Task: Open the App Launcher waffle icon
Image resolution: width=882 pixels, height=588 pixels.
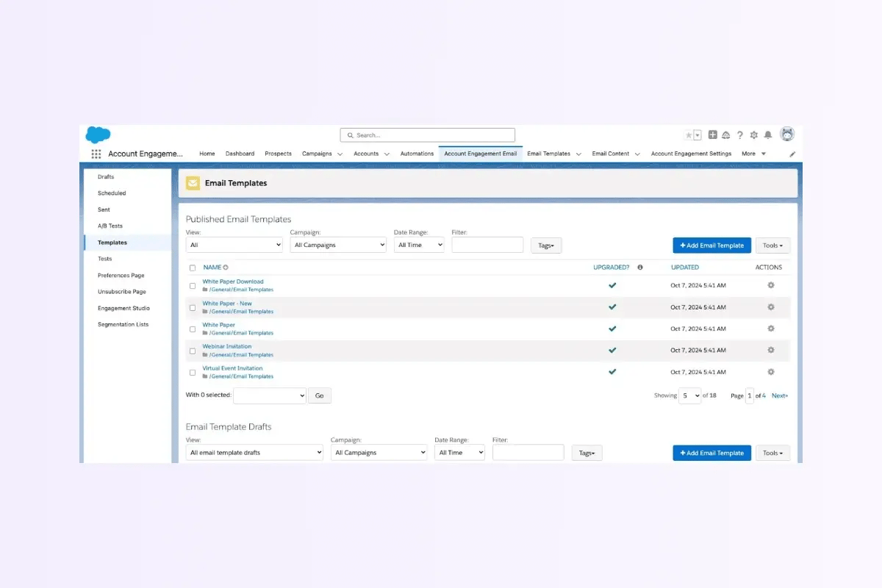Action: tap(96, 154)
